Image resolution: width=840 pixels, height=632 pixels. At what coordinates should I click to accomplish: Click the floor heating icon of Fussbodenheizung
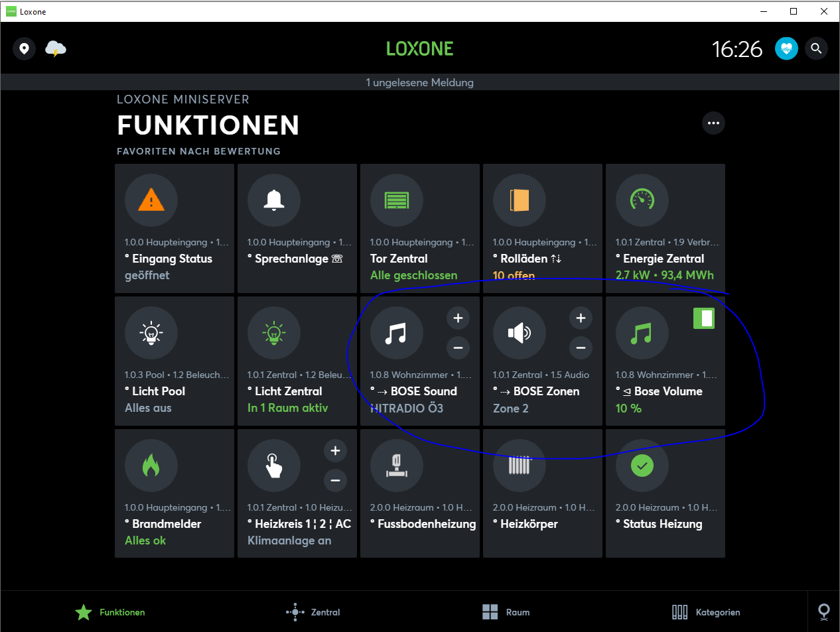(x=397, y=465)
